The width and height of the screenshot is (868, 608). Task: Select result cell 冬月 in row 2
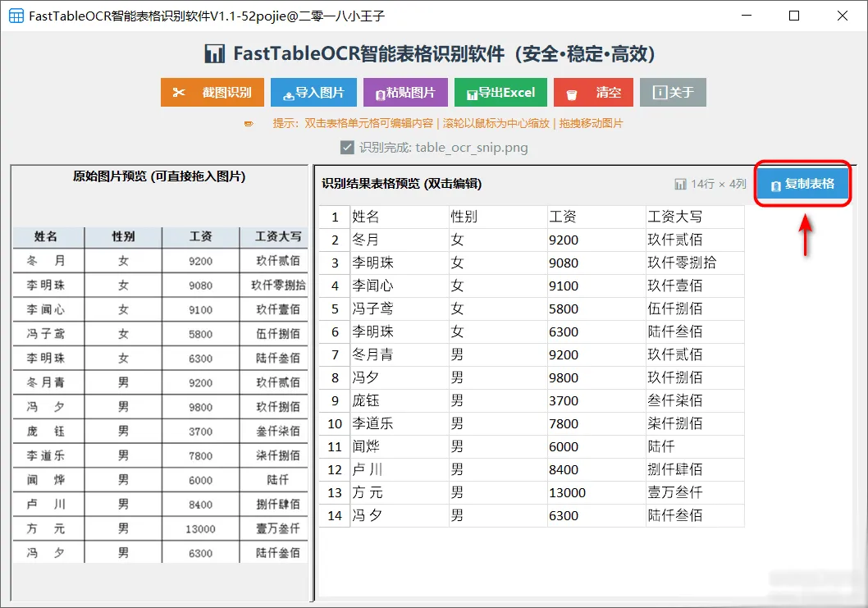[x=399, y=240]
